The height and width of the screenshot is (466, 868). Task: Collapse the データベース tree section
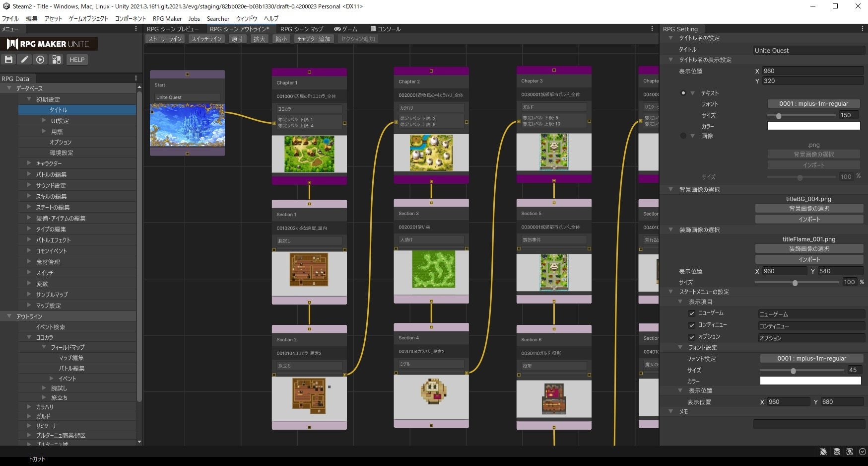[9, 88]
